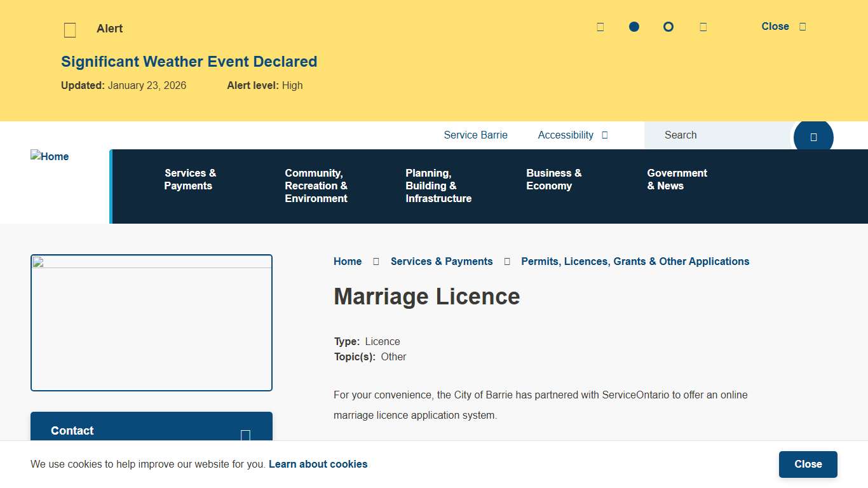
Task: Click the accessibility icon beside Accessibility link
Action: (604, 135)
